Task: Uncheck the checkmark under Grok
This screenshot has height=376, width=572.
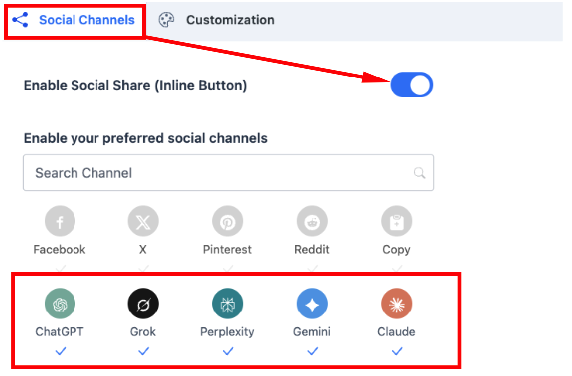Action: coord(144,351)
